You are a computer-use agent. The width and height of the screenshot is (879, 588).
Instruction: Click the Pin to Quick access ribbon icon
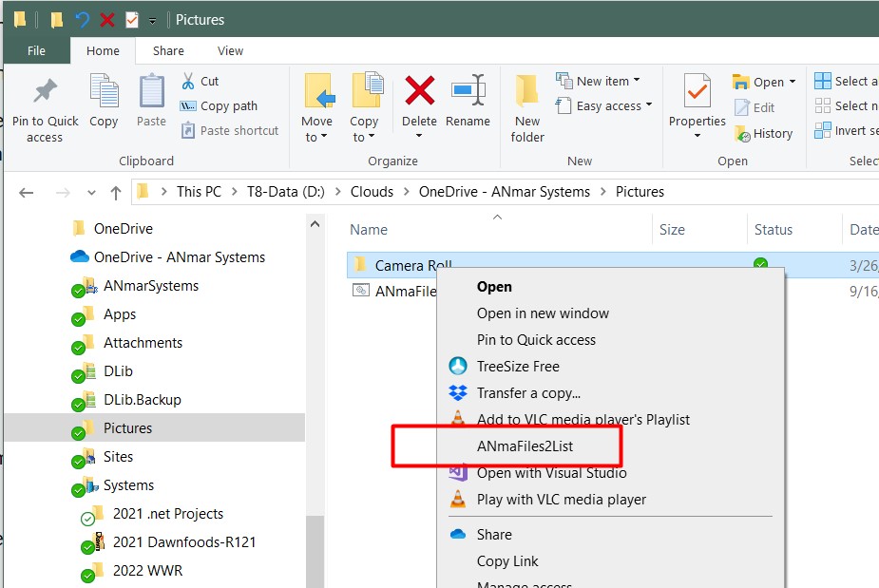coord(45,92)
